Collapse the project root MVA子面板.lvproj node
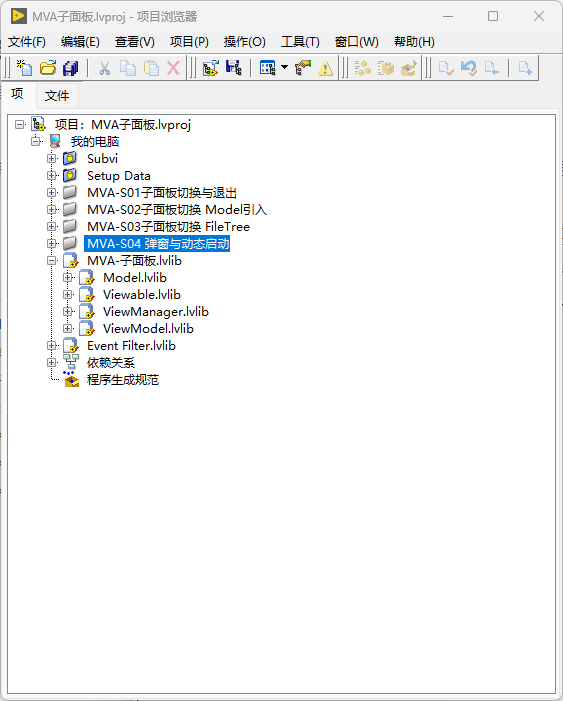Screen dimensions: 563x701 coord(20,124)
